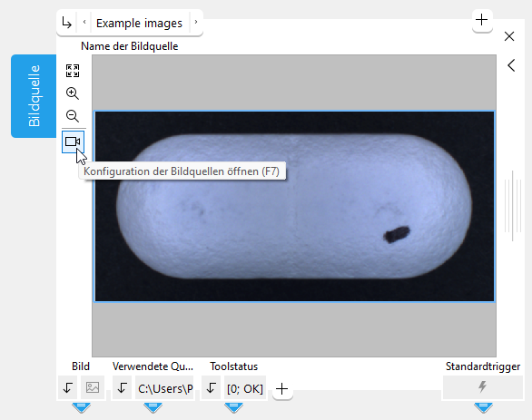Select previous image source with left chevron
532x420 pixels.
pos(84,23)
